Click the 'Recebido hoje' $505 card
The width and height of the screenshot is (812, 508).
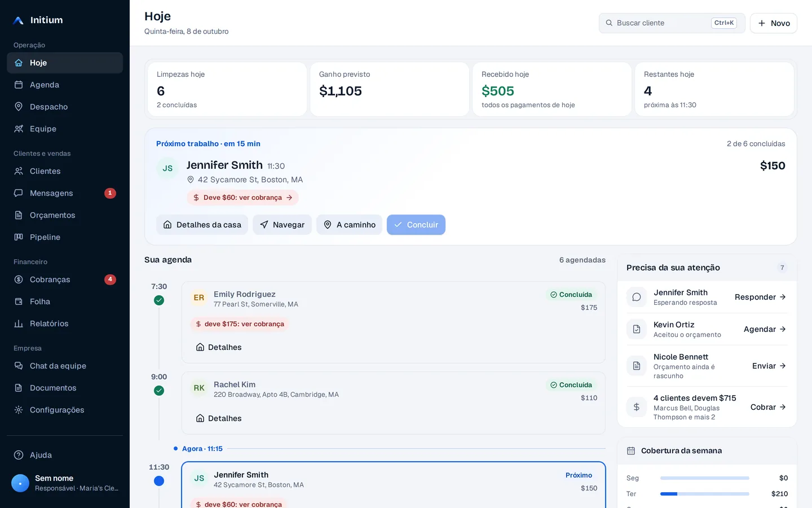(x=552, y=89)
